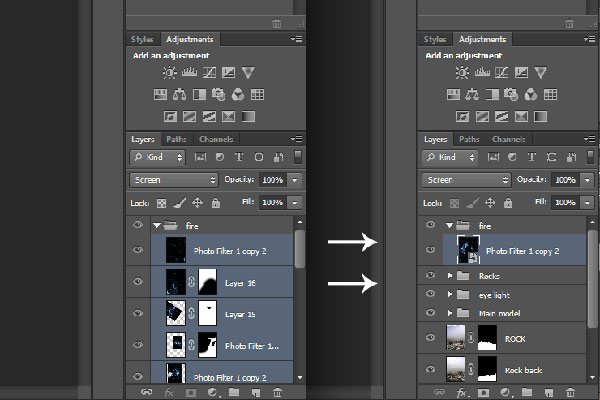The width and height of the screenshot is (600, 400).
Task: Add layer mask in right Layers panel
Action: click(483, 392)
